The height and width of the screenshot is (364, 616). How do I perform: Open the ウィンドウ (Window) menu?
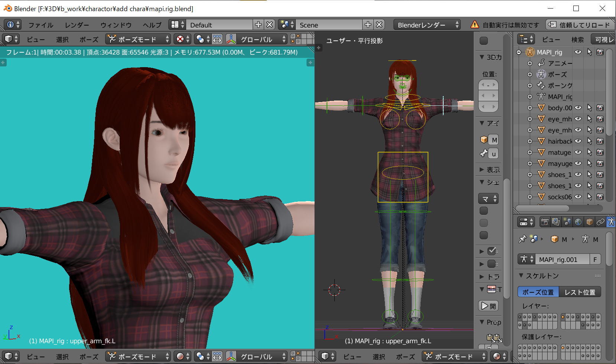pos(116,25)
